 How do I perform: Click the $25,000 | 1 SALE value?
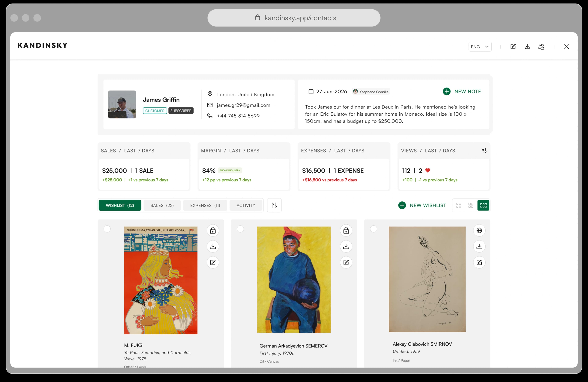tap(128, 171)
